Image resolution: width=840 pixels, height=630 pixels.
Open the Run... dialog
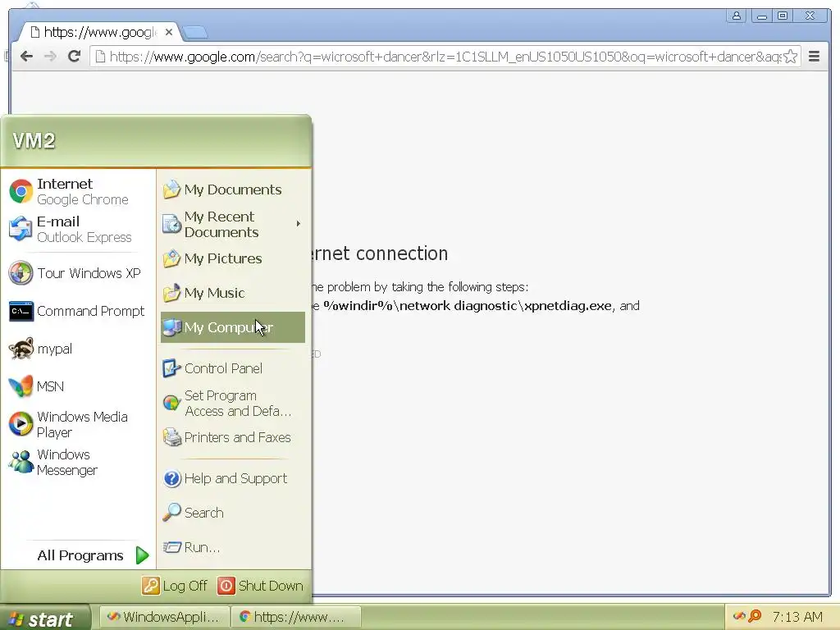pos(232,547)
